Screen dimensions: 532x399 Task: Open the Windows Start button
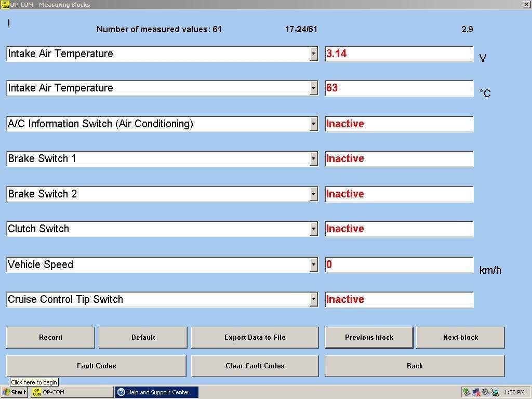click(x=14, y=392)
